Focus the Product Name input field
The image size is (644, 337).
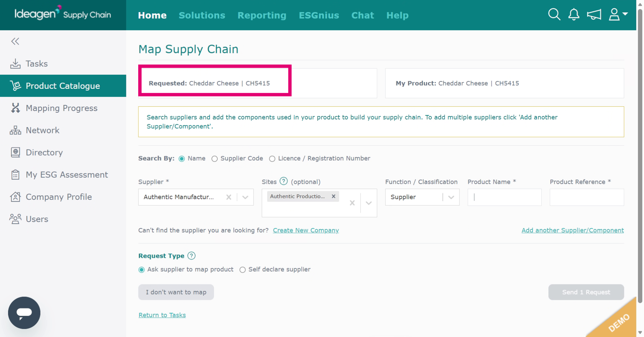point(504,197)
